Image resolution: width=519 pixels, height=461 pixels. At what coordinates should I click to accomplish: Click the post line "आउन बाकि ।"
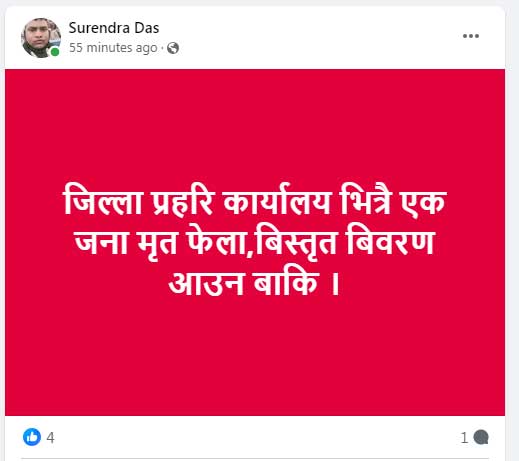254,283
